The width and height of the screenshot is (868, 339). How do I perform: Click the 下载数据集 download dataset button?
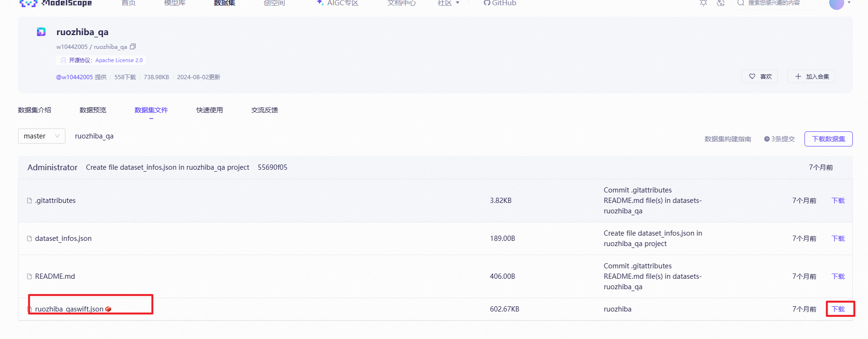tap(829, 139)
